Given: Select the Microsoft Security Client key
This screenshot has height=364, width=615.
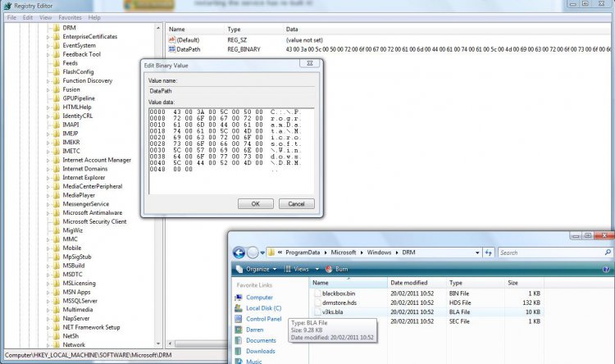Looking at the screenshot, I should 94,221.
